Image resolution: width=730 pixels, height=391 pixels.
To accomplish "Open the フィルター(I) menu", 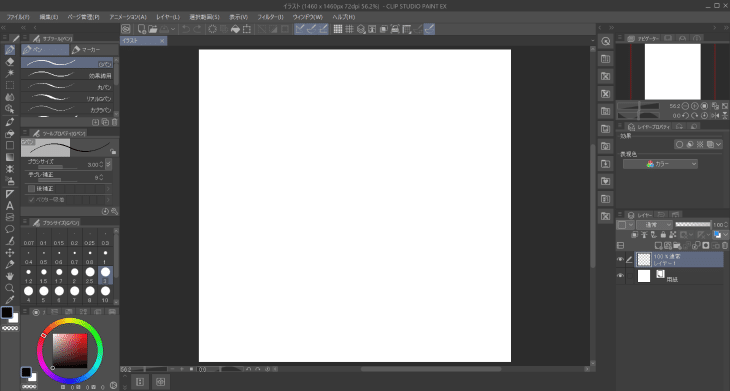I will [x=270, y=17].
